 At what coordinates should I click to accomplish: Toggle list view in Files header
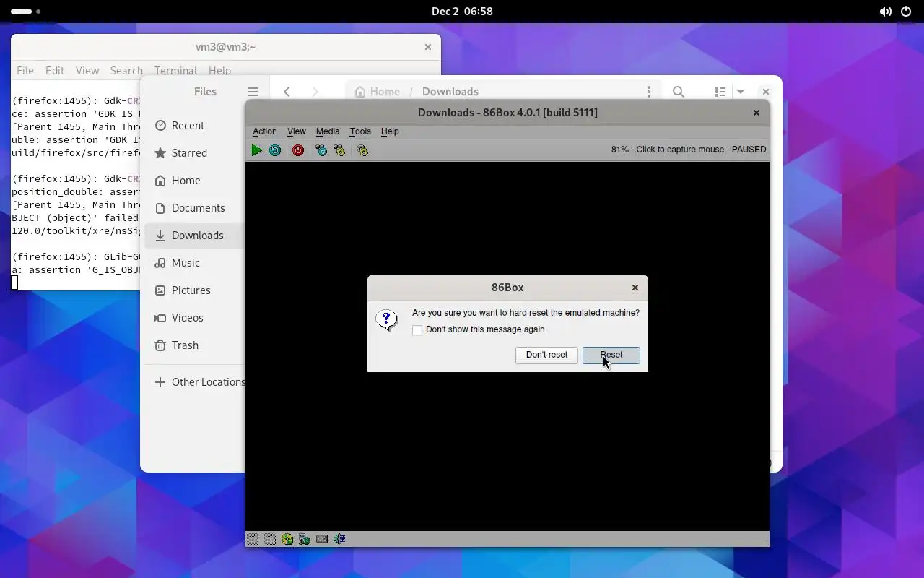coord(720,92)
